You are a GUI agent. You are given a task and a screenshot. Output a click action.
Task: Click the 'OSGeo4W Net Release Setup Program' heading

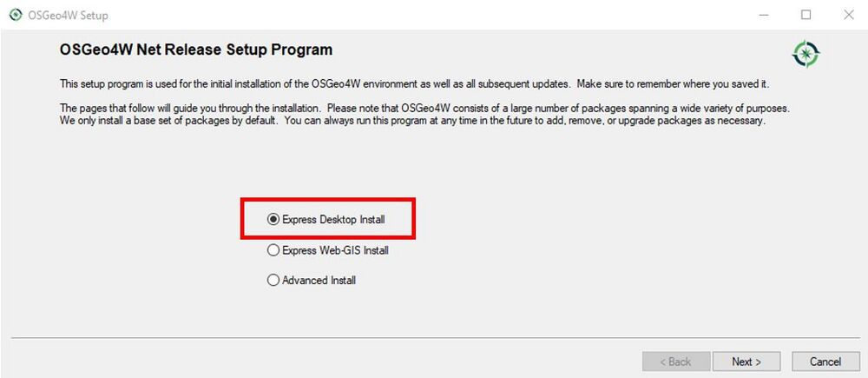click(x=196, y=50)
